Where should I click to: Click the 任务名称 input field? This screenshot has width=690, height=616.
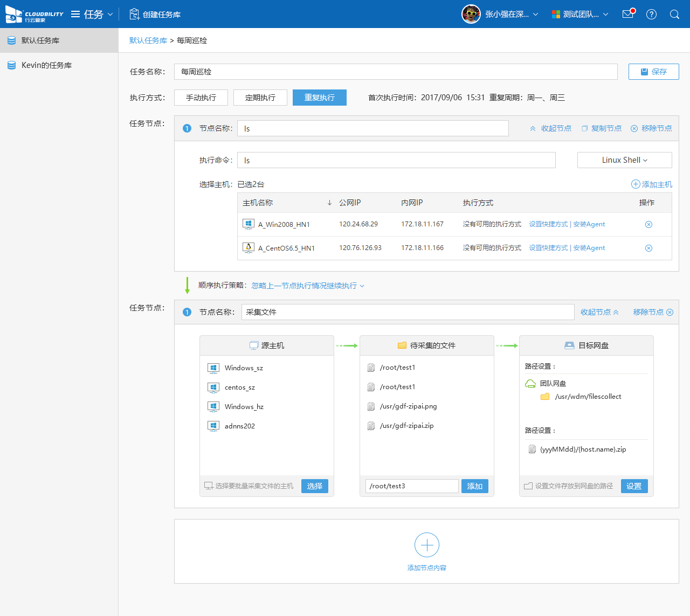point(396,72)
